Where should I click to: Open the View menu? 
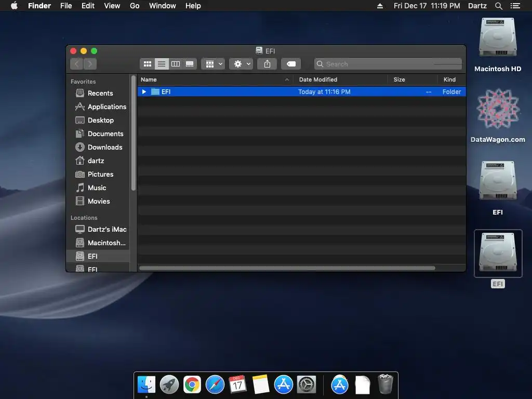click(x=112, y=6)
